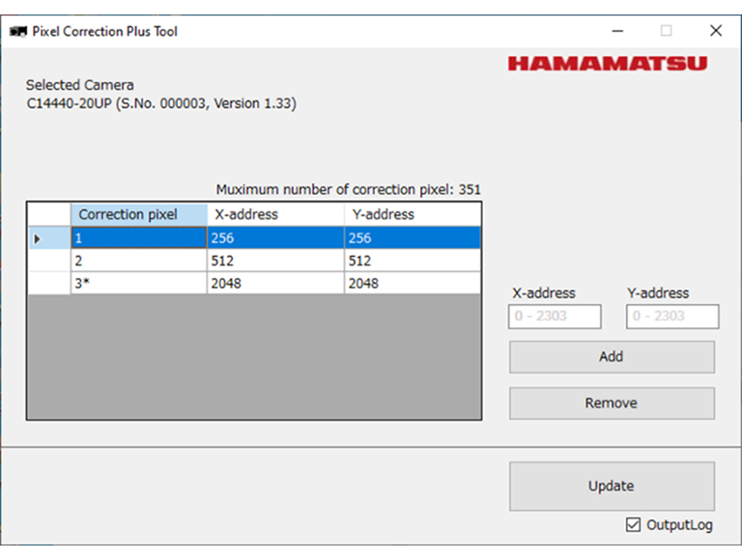Click the Hamamatsu logo
The height and width of the screenshot is (560, 742).
pyautogui.click(x=607, y=64)
